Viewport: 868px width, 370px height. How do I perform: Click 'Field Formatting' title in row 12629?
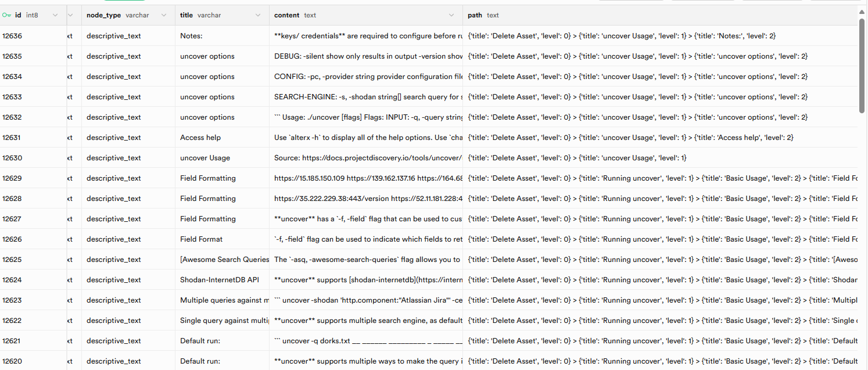click(223, 178)
